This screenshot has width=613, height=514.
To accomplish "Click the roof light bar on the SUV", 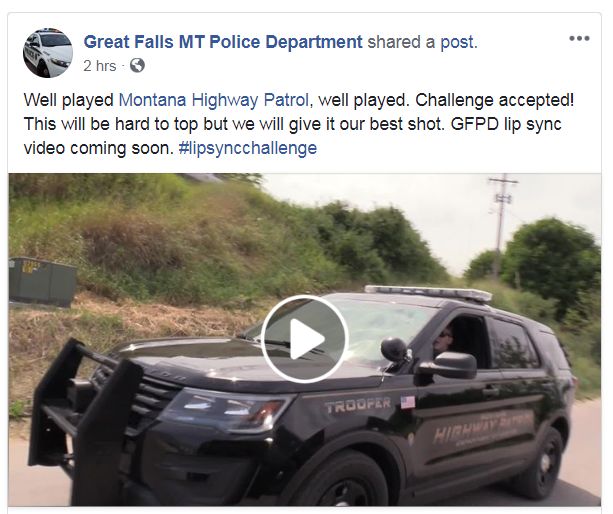I will 428,293.
